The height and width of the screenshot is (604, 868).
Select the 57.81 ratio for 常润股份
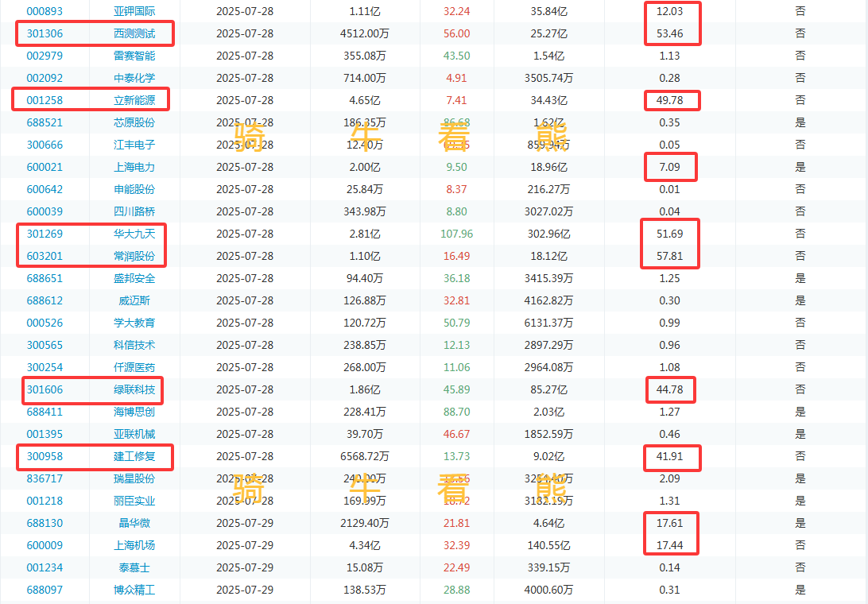coord(670,256)
